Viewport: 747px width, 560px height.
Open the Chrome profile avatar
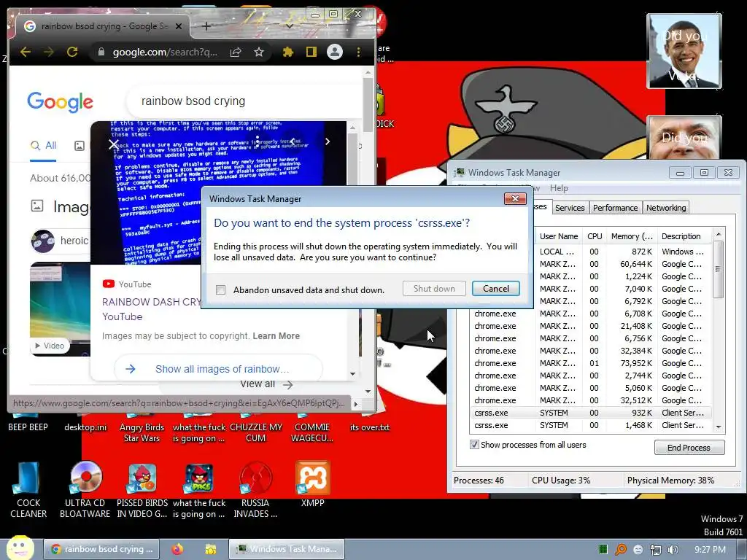coord(335,52)
